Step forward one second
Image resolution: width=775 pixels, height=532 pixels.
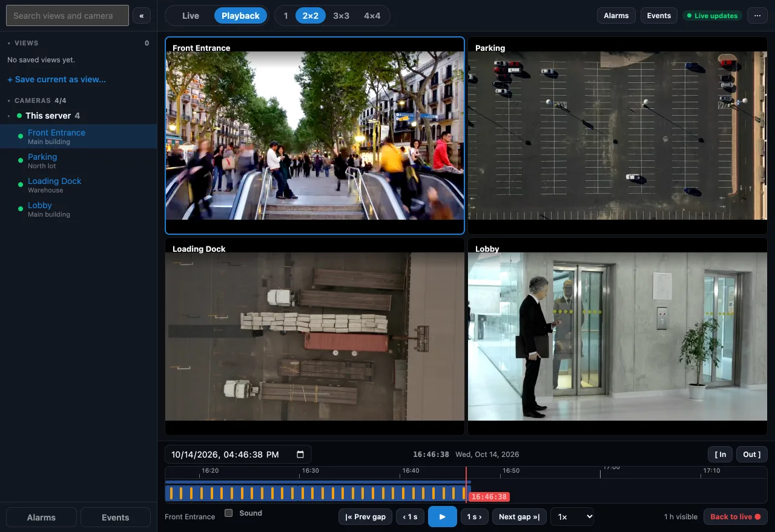click(x=475, y=517)
